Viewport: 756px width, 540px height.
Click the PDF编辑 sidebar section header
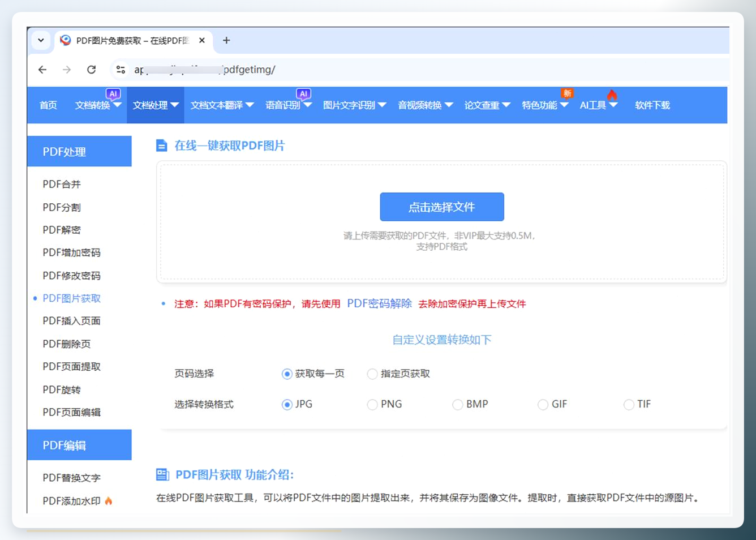coord(79,445)
